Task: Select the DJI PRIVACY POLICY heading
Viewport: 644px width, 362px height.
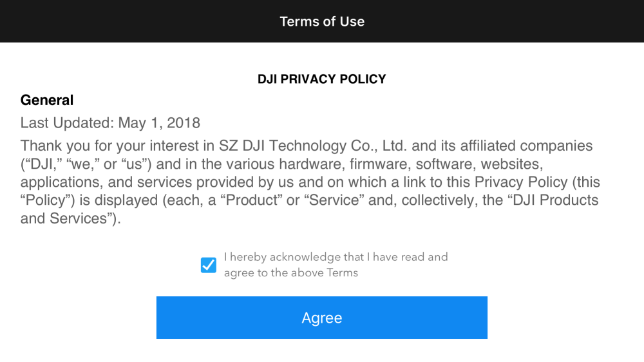Action: 322,79
